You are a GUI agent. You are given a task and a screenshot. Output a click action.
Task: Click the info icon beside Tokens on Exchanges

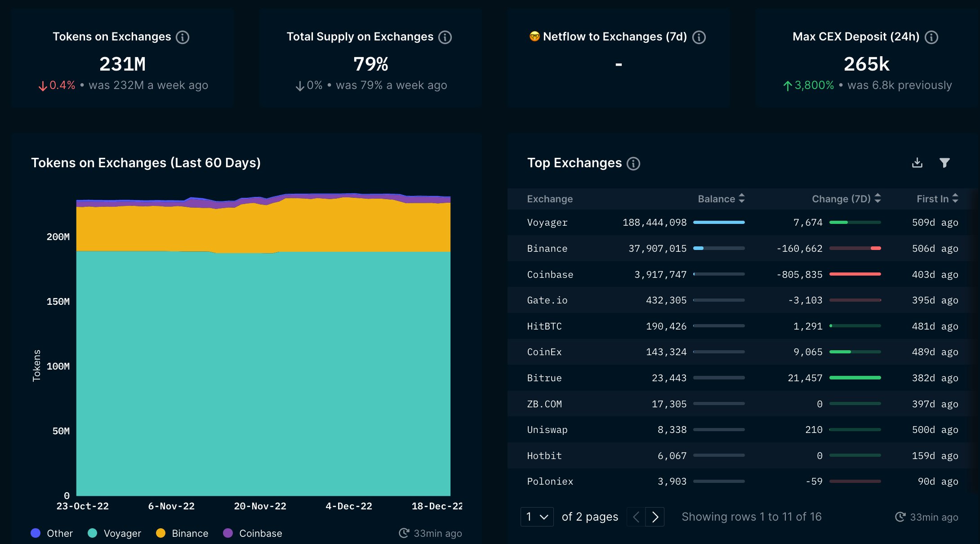pyautogui.click(x=183, y=37)
